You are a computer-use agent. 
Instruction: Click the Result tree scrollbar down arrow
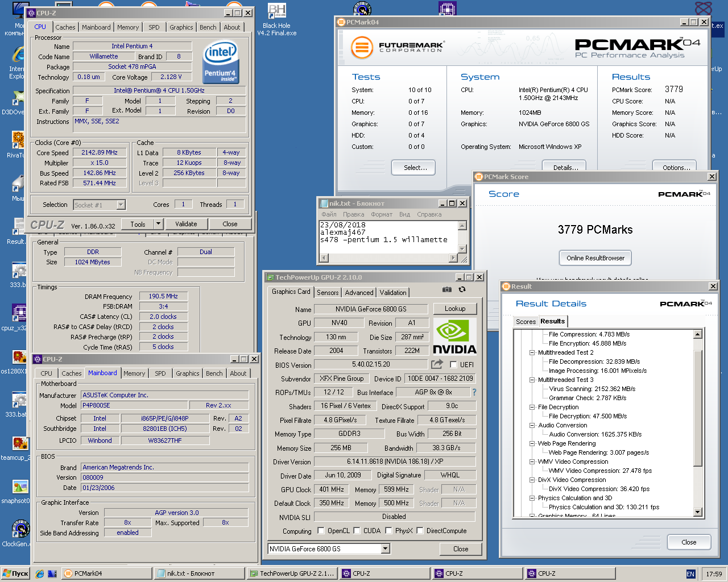tap(698, 512)
